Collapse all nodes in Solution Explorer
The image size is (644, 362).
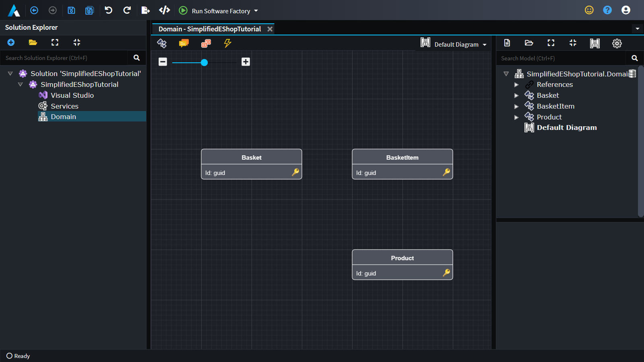tap(77, 42)
